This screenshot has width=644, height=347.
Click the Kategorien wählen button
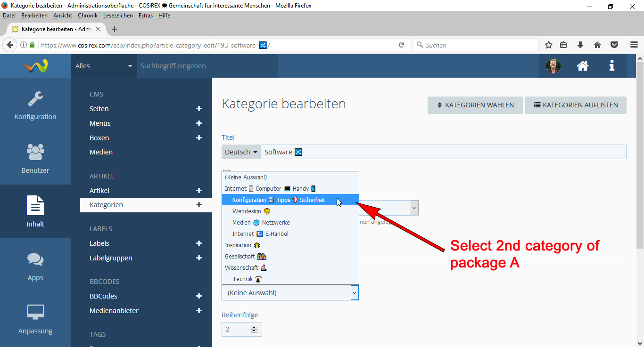tap(475, 105)
